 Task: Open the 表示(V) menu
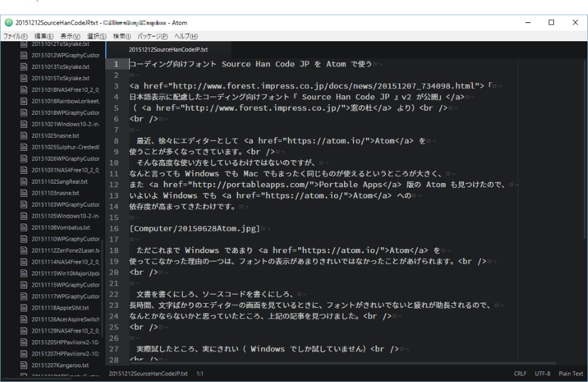tap(70, 36)
